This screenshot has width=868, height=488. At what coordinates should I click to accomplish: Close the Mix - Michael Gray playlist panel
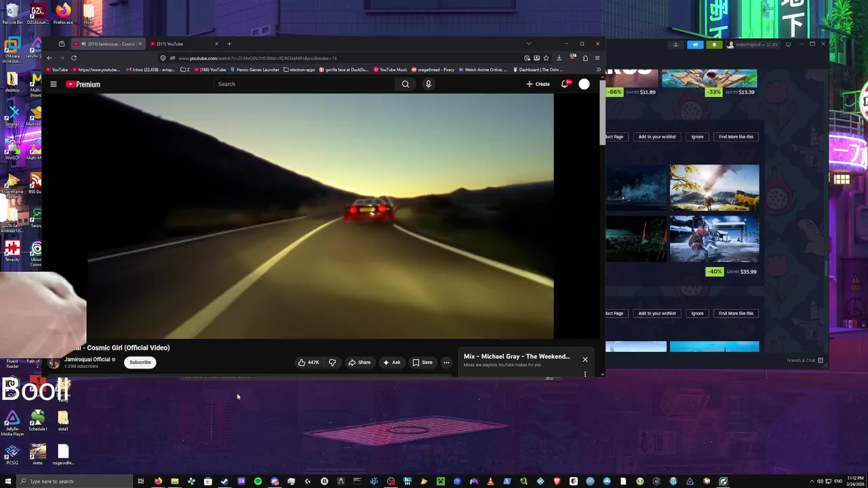pos(585,359)
